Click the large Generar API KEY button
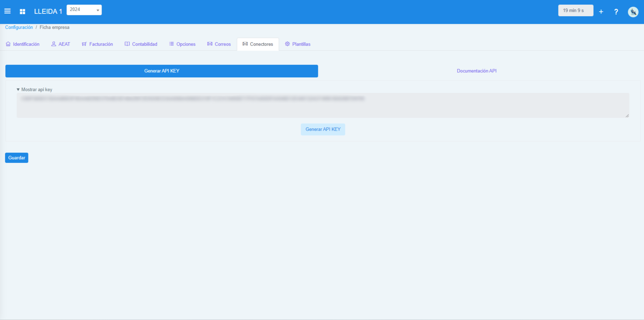This screenshot has height=320, width=644. [161, 71]
